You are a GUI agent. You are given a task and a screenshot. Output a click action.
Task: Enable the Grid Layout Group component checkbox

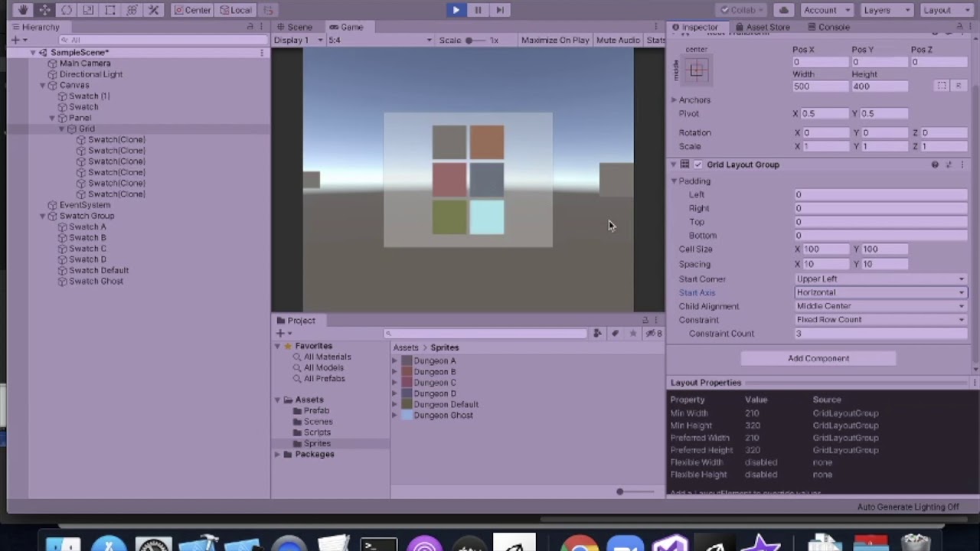[x=697, y=165]
